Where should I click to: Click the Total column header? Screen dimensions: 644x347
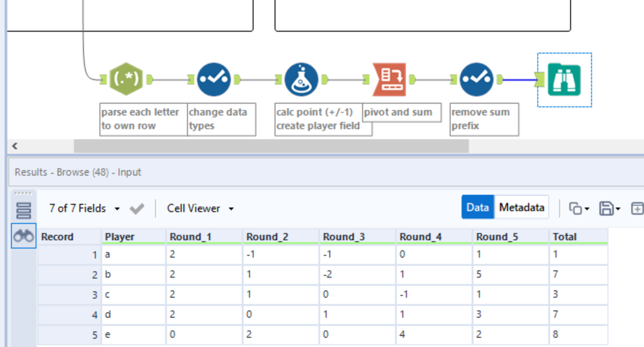point(578,237)
